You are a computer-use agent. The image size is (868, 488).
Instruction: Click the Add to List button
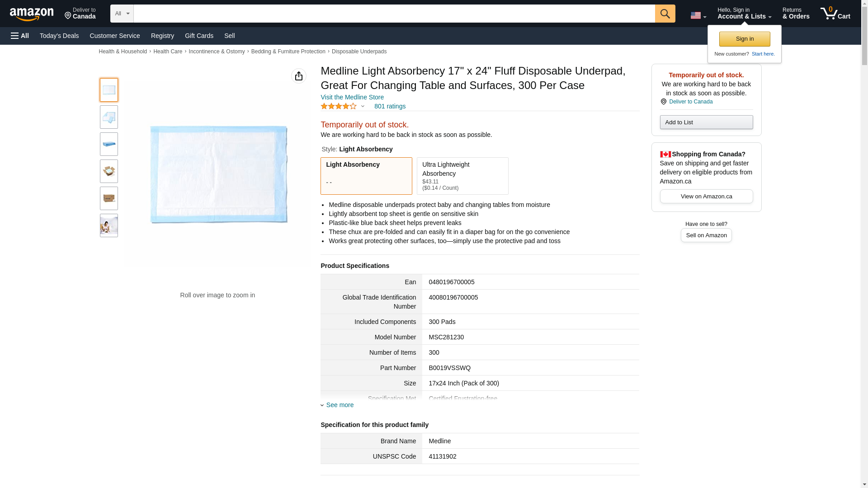coord(706,122)
